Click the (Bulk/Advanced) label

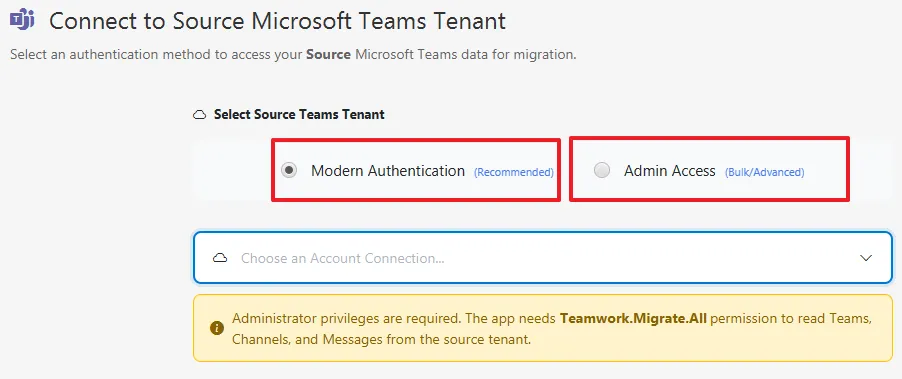765,172
